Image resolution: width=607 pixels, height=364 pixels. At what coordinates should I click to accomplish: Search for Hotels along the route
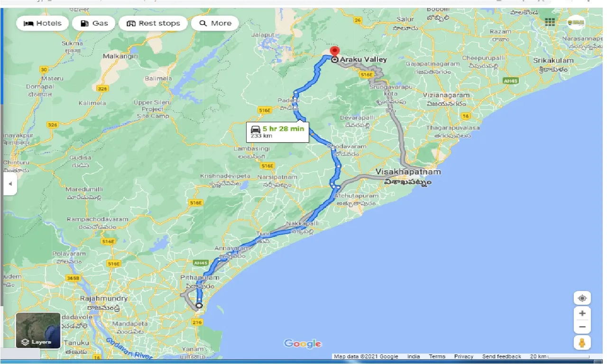click(42, 23)
